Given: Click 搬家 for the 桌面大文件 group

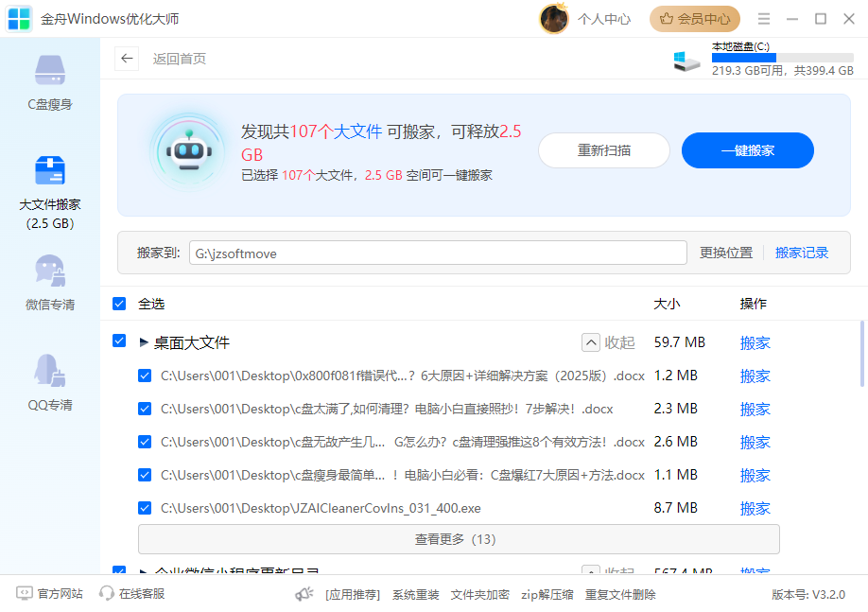Looking at the screenshot, I should point(755,342).
